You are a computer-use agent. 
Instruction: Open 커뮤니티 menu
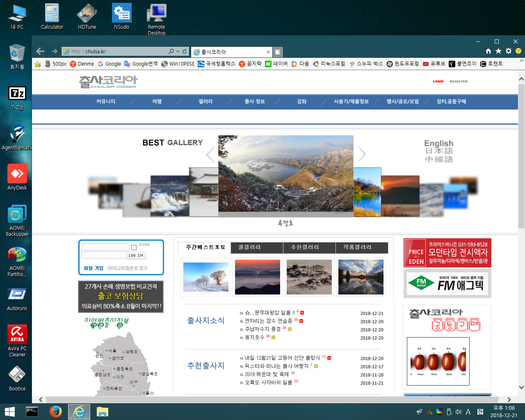pos(106,102)
